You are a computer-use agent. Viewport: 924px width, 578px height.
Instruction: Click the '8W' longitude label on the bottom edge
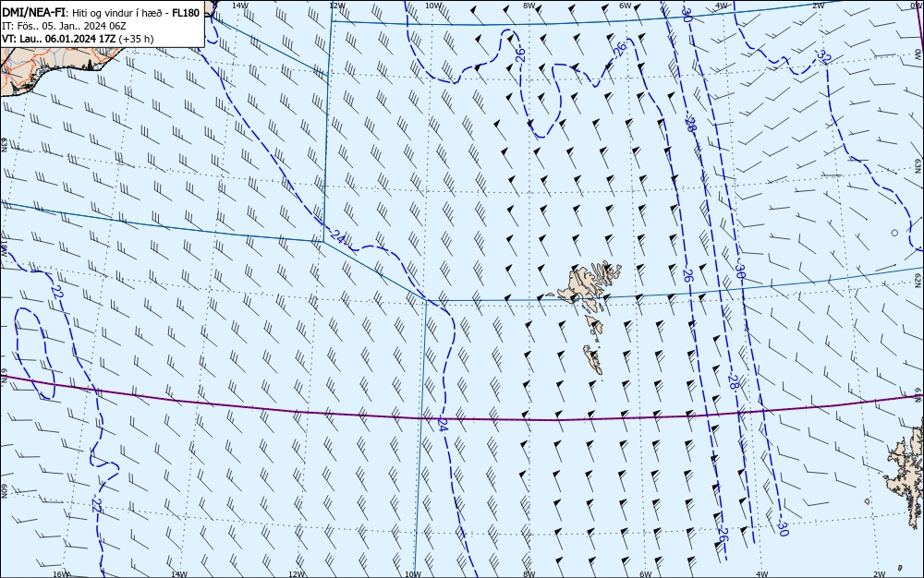tap(529, 574)
